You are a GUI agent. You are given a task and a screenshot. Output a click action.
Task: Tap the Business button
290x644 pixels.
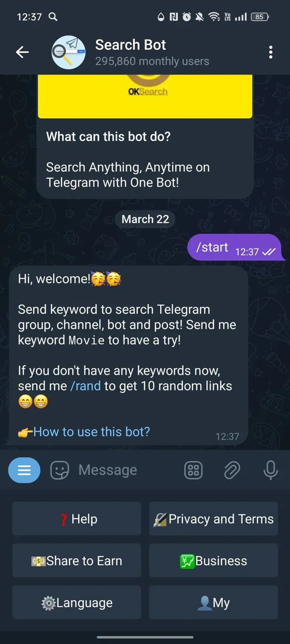coord(214,561)
